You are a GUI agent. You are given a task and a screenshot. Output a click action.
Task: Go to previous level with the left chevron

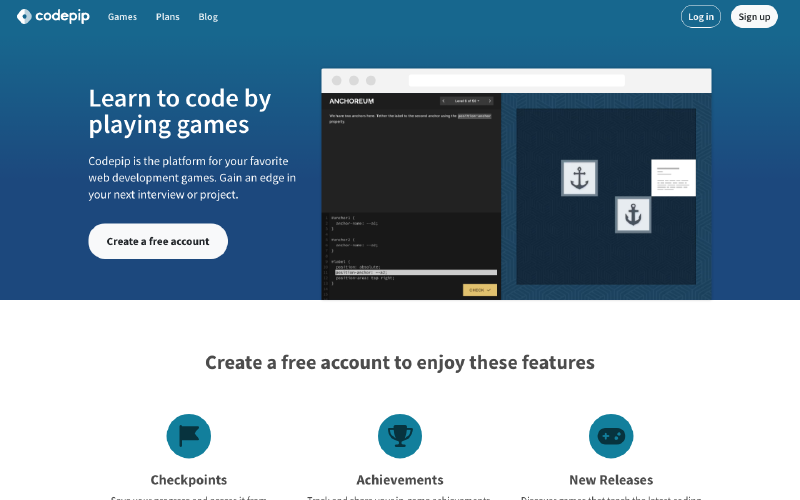445,101
